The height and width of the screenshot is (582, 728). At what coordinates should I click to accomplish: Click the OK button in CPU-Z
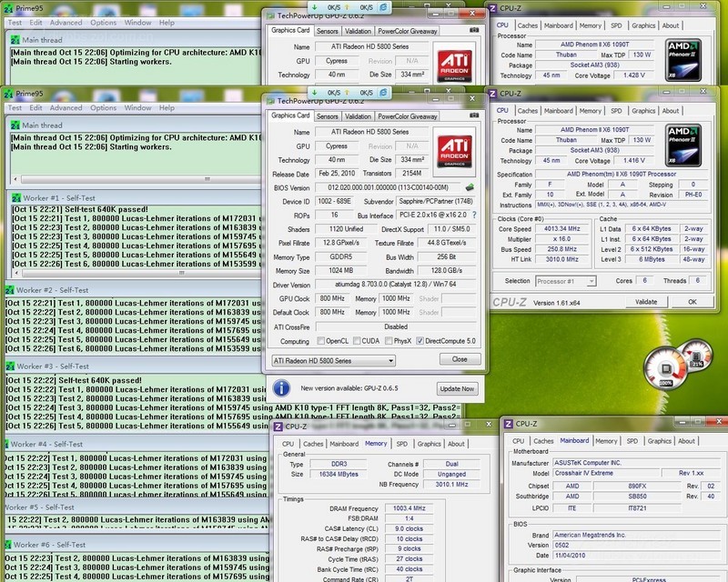coord(693,302)
